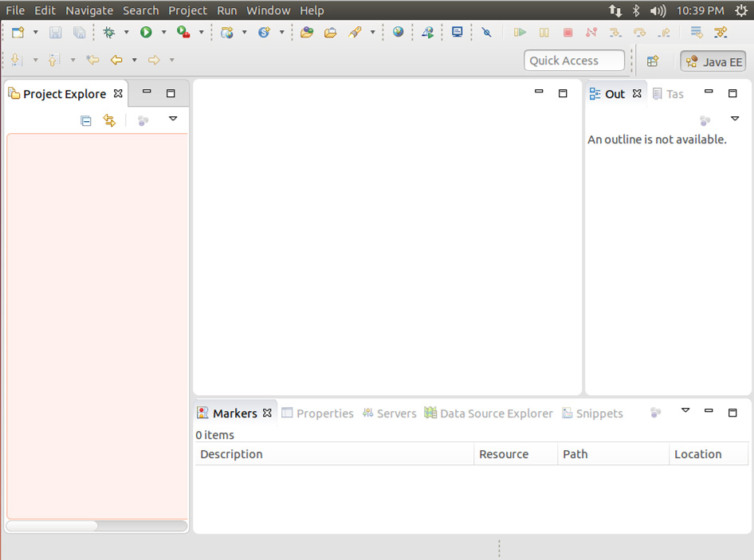The height and width of the screenshot is (560, 754).
Task: Switch to the Snippets tab
Action: pyautogui.click(x=592, y=413)
